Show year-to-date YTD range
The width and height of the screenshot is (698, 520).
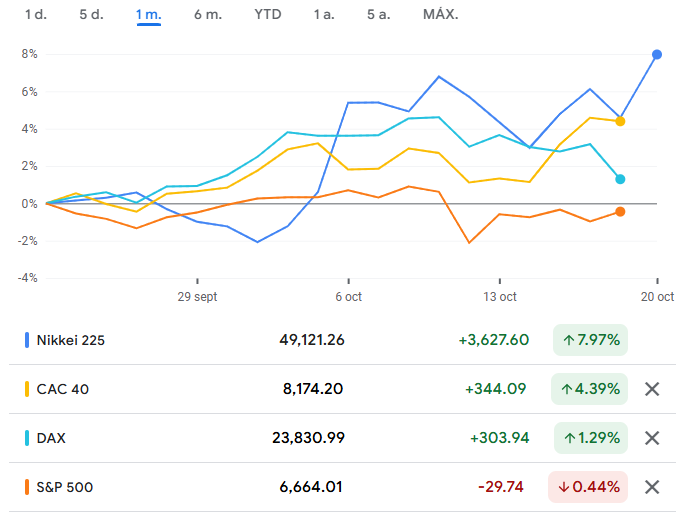click(x=268, y=15)
